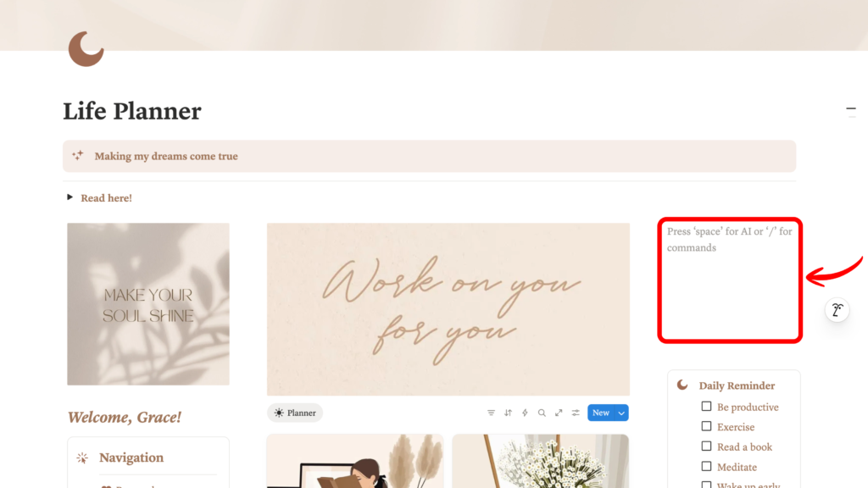868x488 pixels.
Task: Open the sort arrows icon
Action: click(509, 413)
